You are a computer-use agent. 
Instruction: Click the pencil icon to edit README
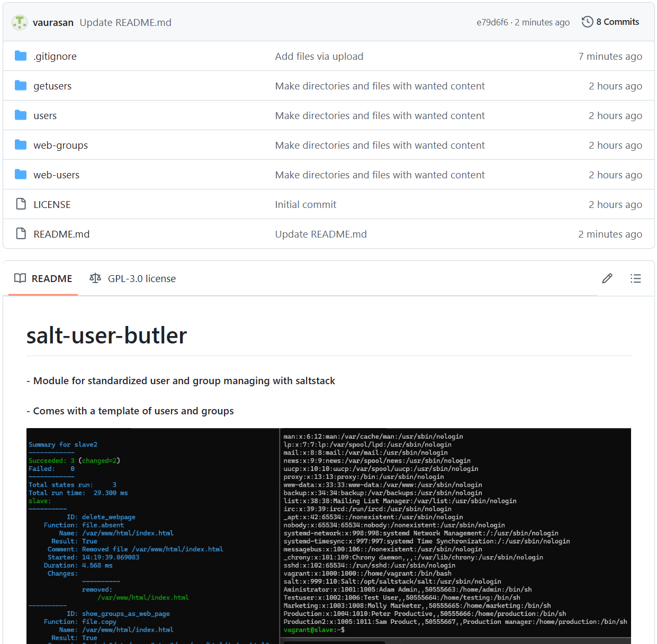[x=607, y=278]
